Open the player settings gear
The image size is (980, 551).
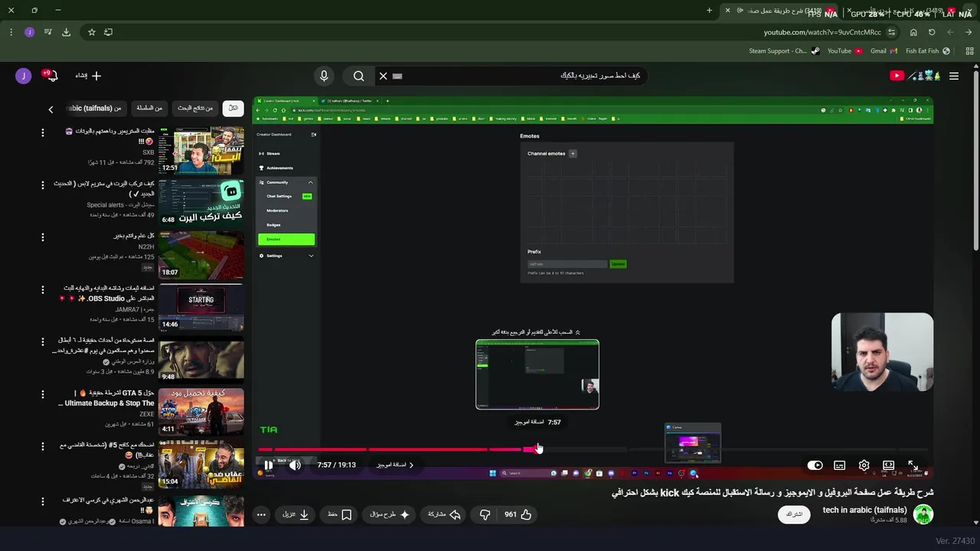(864, 465)
